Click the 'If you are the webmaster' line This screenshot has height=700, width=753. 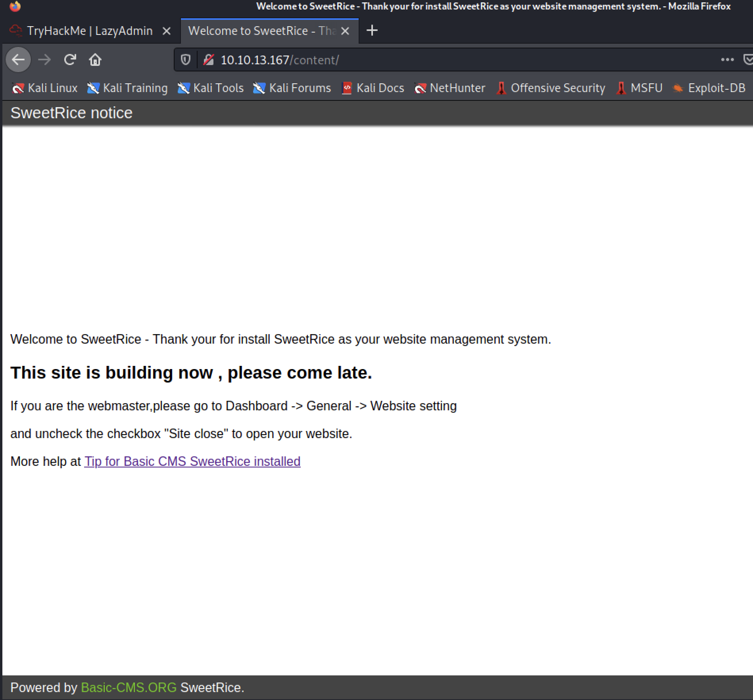[233, 406]
